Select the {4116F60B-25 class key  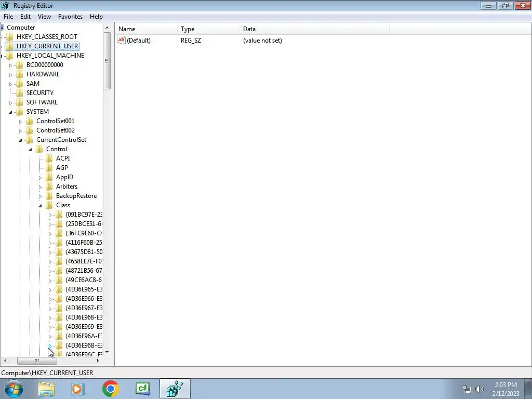pos(84,243)
